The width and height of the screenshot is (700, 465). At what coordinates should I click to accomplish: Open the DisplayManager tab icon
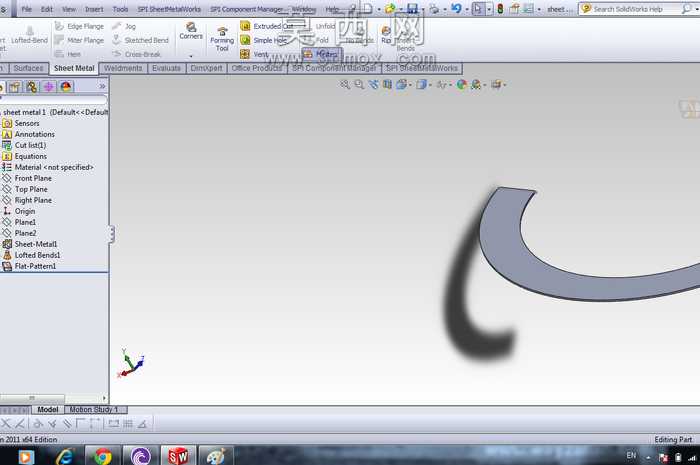(x=66, y=87)
